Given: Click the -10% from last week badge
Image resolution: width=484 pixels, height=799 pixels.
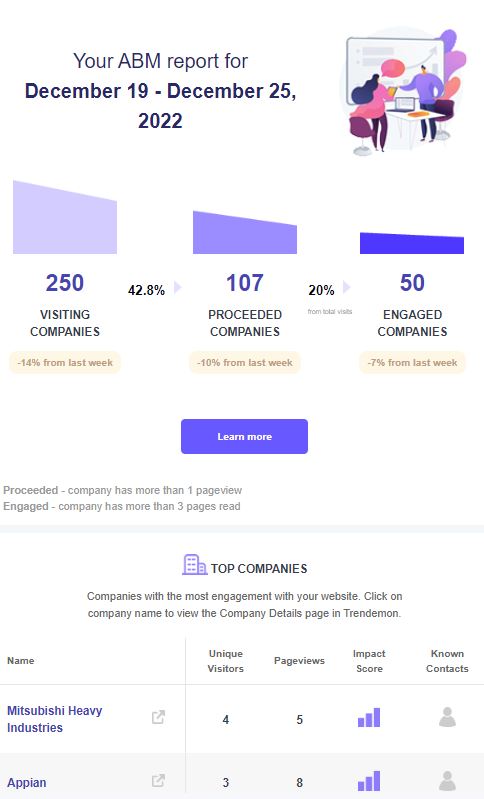Looking at the screenshot, I should click(x=245, y=363).
